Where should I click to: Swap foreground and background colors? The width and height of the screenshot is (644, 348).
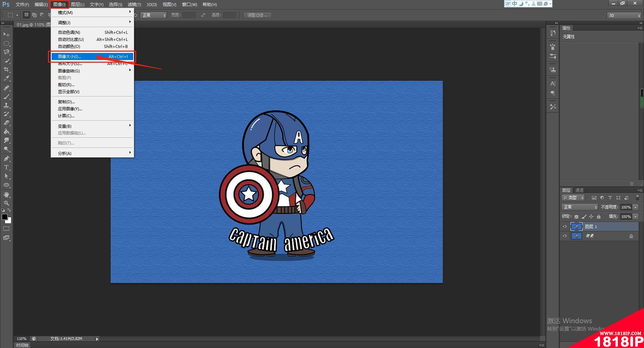point(9,210)
